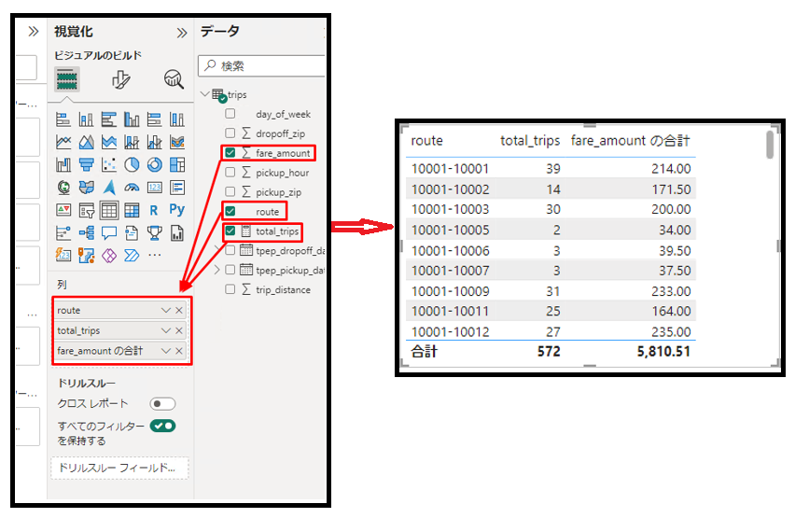The height and width of the screenshot is (532, 809).
Task: Select the Table visual icon
Action: [109, 210]
